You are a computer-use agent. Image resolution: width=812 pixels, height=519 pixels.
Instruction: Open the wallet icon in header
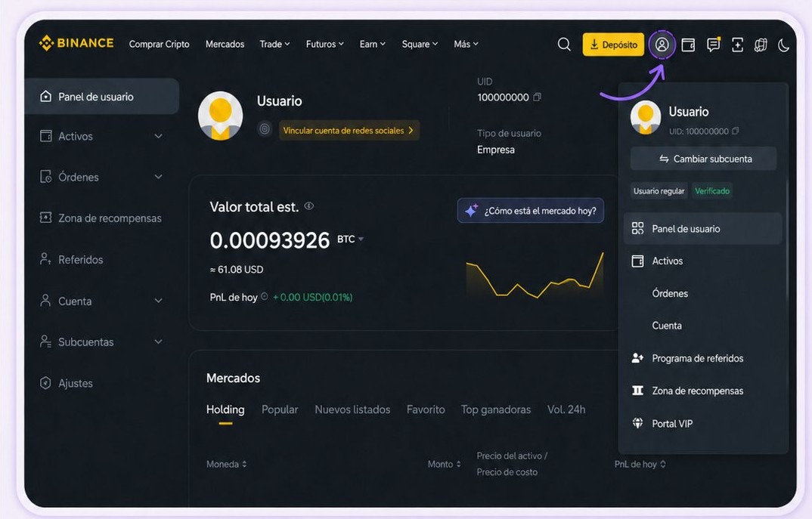688,45
